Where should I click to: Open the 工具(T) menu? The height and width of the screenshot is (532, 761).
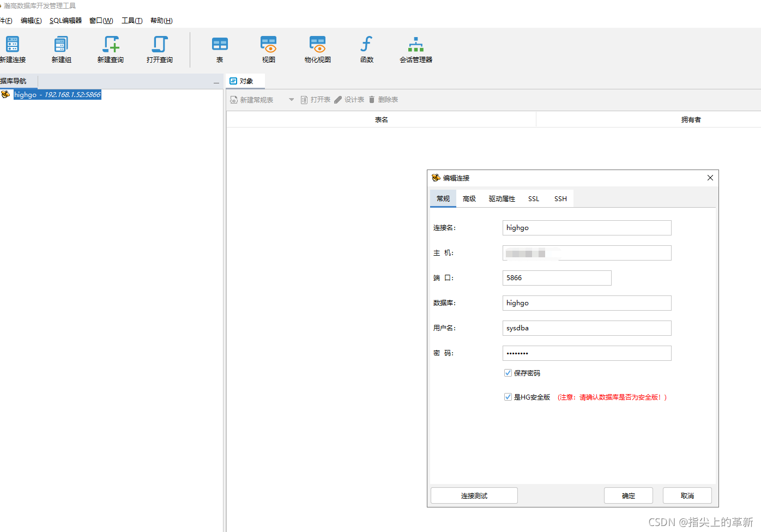point(132,21)
